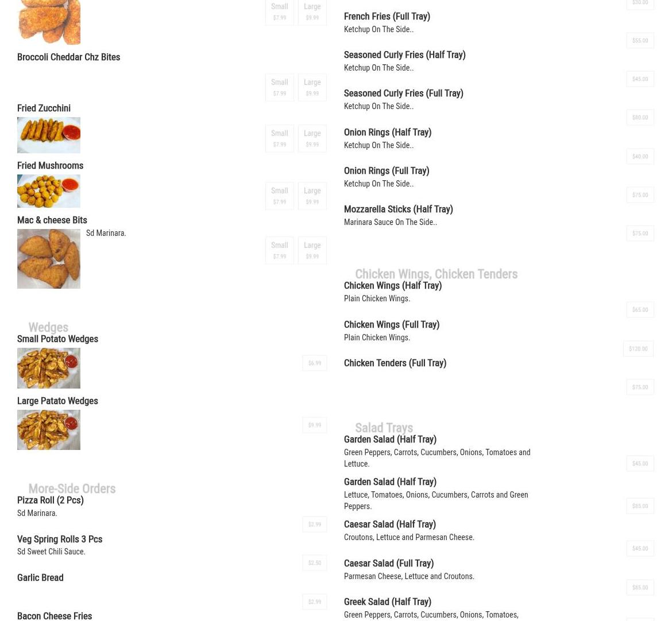Image resolution: width=672 pixels, height=621 pixels.
Task: Choose Large size next to Fried Mushrooms photo
Action: [x=312, y=196]
